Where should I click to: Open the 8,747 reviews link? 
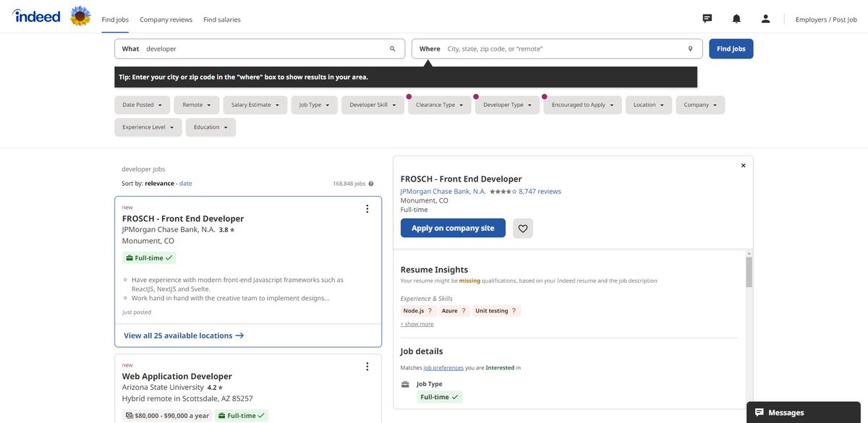[540, 192]
